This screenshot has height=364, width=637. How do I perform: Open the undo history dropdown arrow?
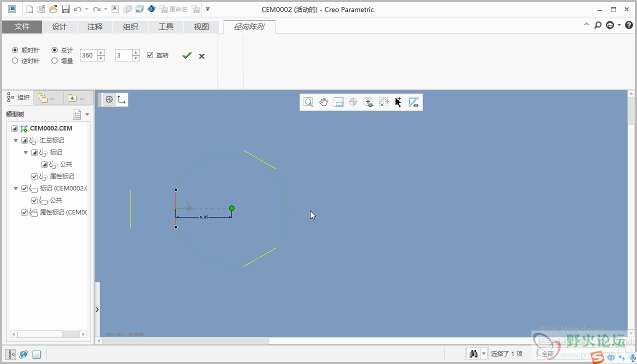[86, 9]
